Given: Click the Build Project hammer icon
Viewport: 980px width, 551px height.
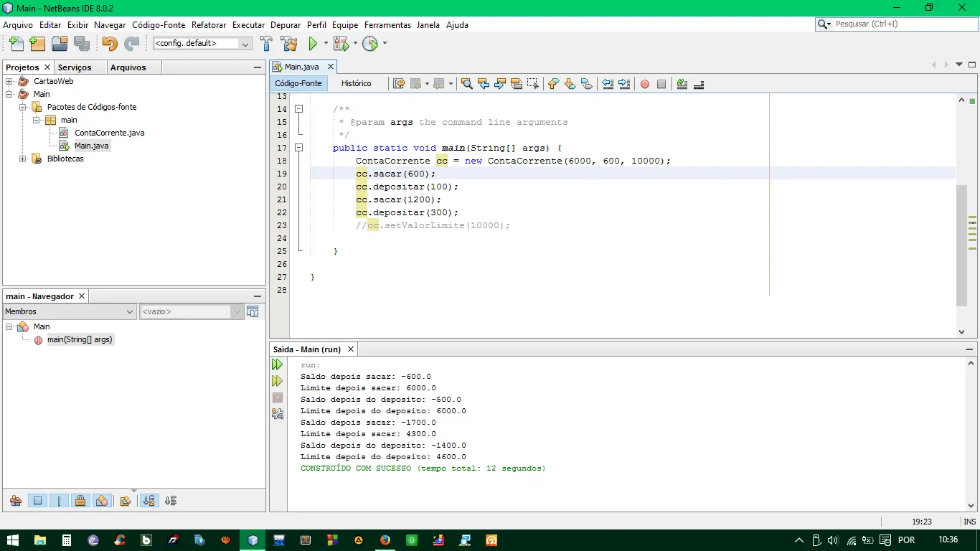Looking at the screenshot, I should tap(266, 44).
